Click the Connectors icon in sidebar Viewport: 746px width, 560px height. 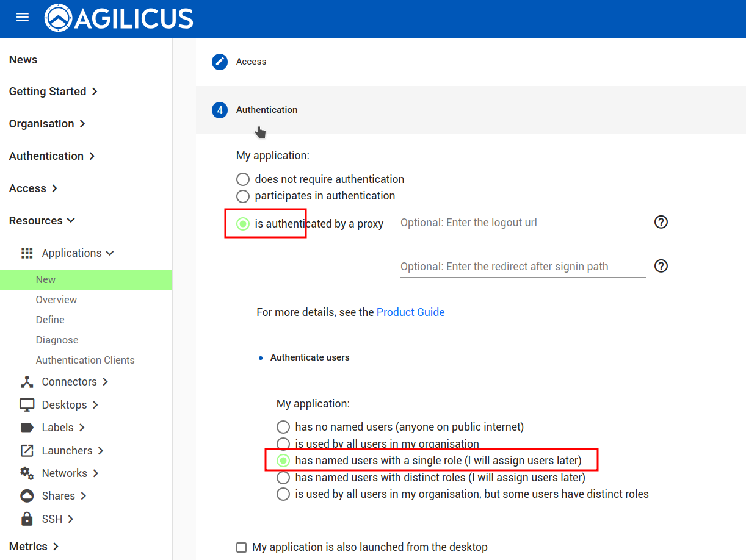pos(27,382)
